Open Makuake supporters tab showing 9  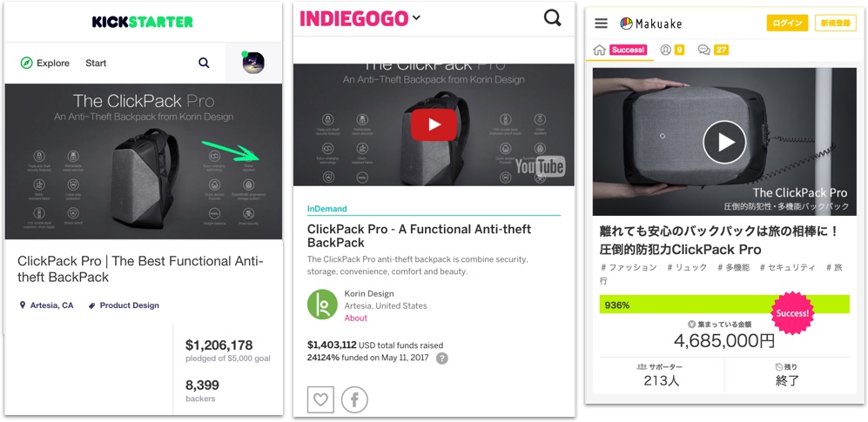tap(672, 50)
